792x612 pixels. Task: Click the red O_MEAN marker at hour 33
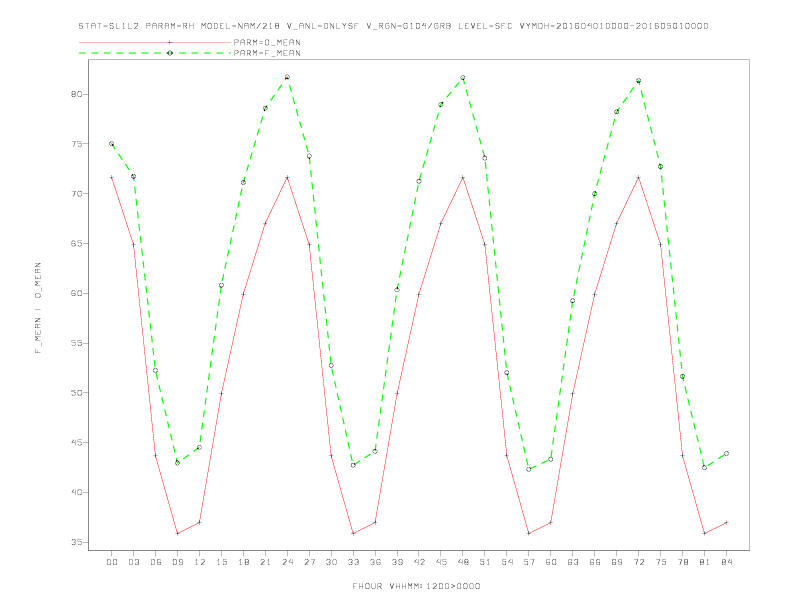353,533
